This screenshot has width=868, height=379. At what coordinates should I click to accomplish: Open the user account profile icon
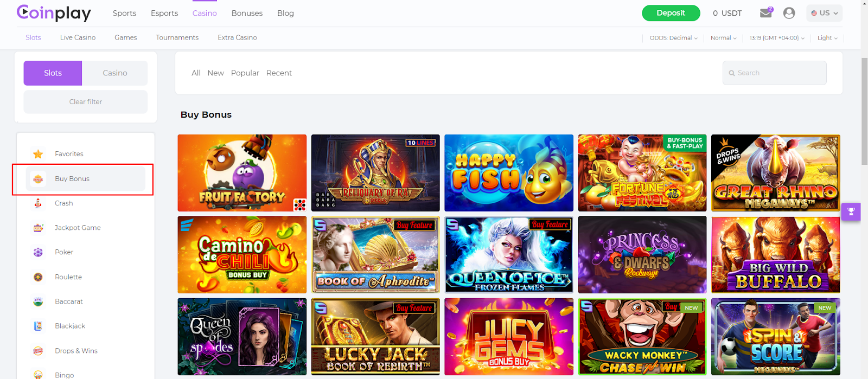pos(789,13)
